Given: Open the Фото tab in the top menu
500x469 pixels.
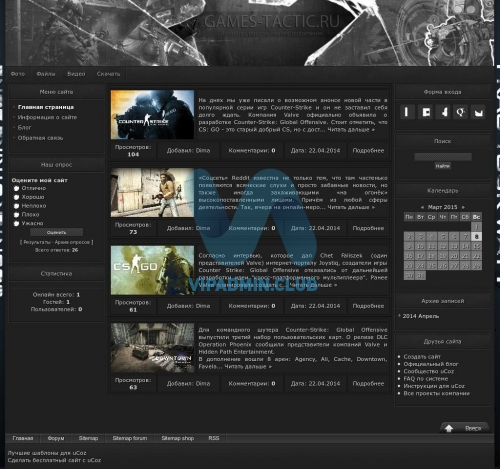Looking at the screenshot, I should pos(18,74).
